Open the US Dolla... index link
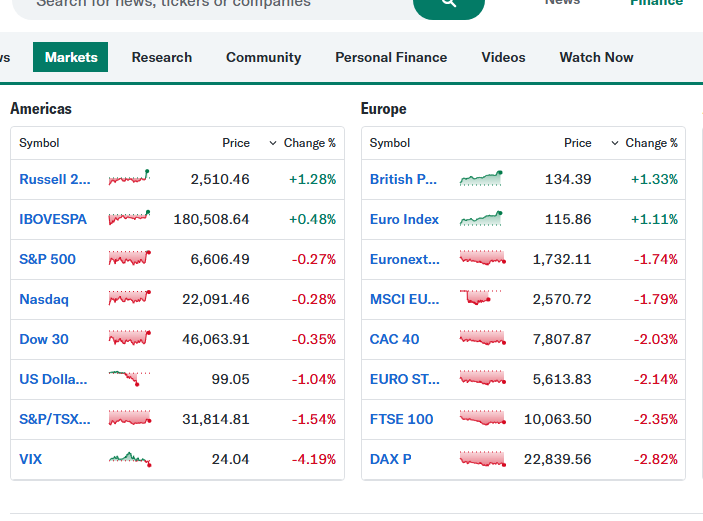The width and height of the screenshot is (703, 521). coord(53,379)
